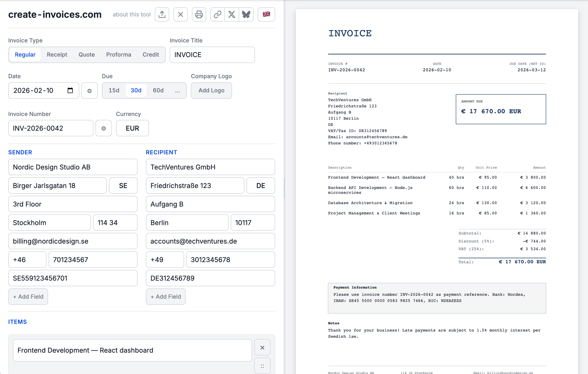The height and width of the screenshot is (374, 588).
Task: Open invoice number settings gear icon
Action: click(x=104, y=128)
